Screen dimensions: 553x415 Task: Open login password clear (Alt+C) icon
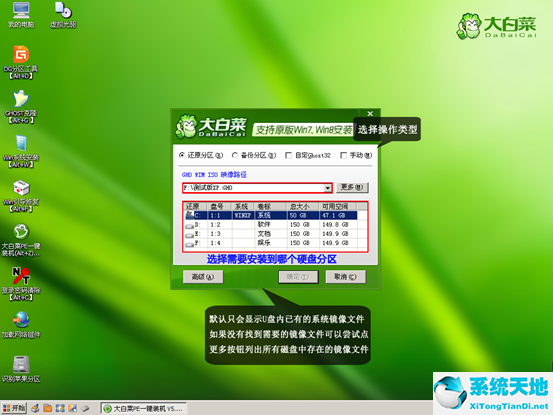click(21, 284)
